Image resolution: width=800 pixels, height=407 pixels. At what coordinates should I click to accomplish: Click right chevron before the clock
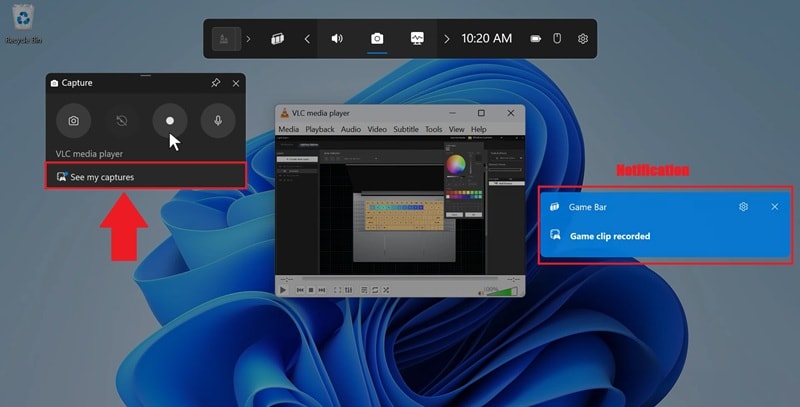pos(447,39)
